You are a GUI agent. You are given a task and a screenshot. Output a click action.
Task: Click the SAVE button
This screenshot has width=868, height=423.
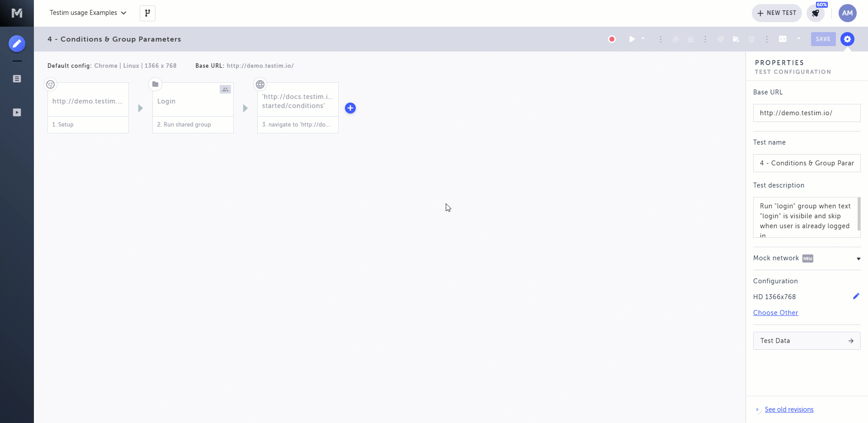(823, 39)
